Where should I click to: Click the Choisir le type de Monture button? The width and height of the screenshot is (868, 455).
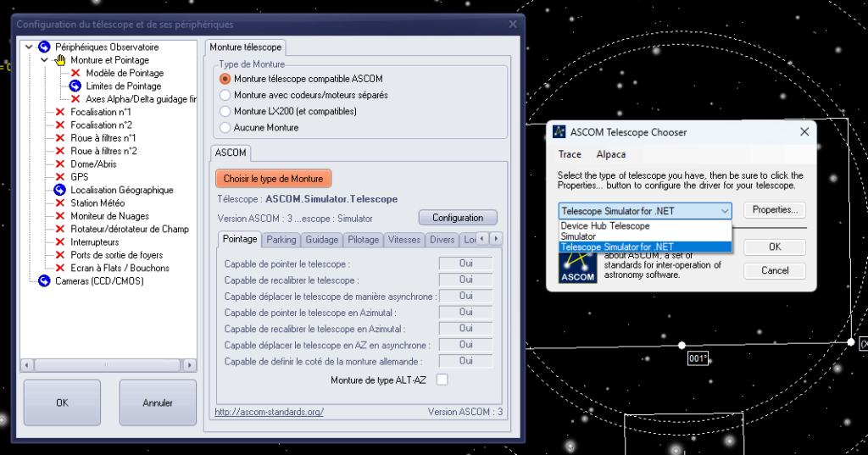pos(273,179)
